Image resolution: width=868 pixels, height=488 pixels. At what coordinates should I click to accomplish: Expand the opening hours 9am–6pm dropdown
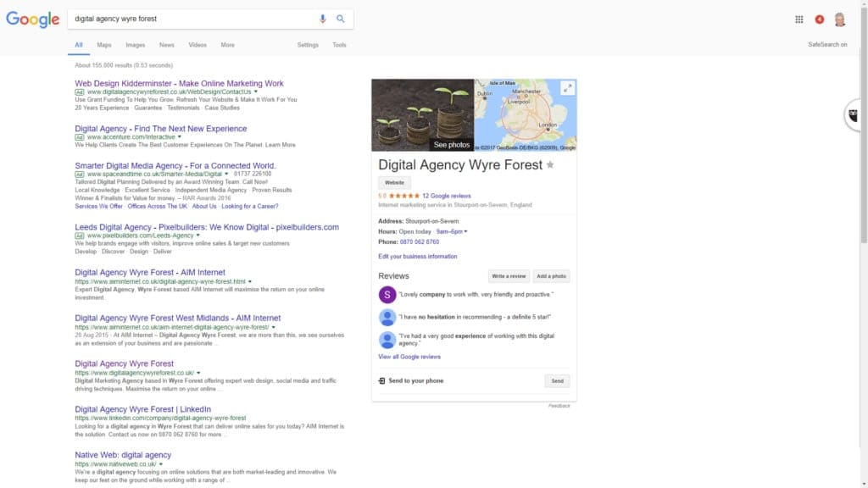pyautogui.click(x=452, y=231)
